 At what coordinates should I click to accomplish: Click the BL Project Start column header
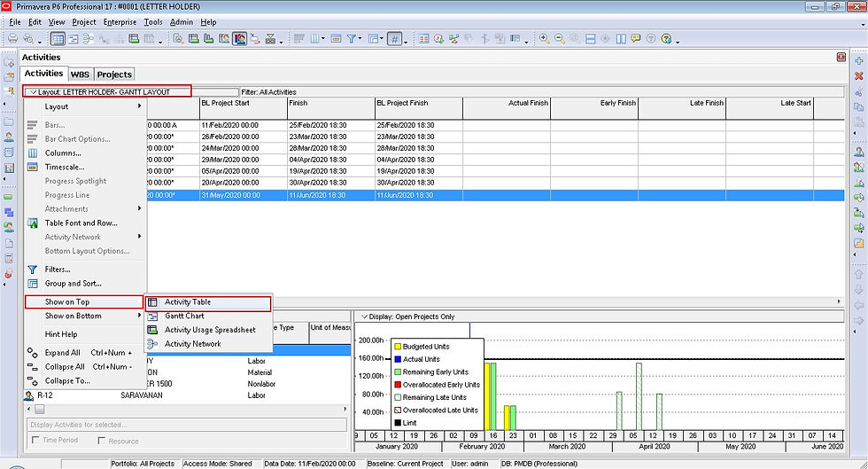point(243,108)
